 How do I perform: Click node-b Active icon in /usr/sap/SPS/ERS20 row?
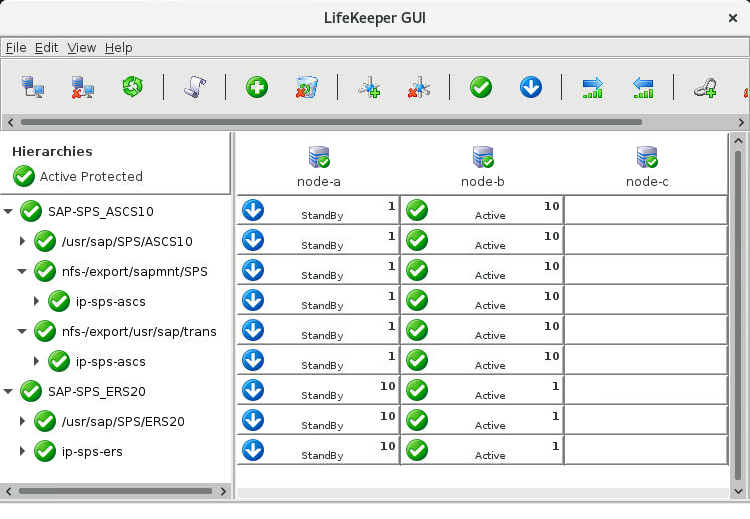point(417,420)
